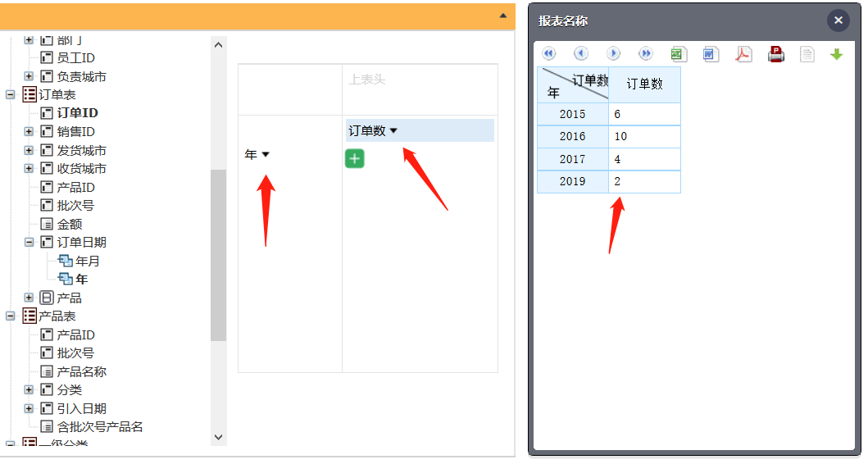Viewport: 868px width, 464px height.
Task: Expand the 分类 node
Action: 29,389
